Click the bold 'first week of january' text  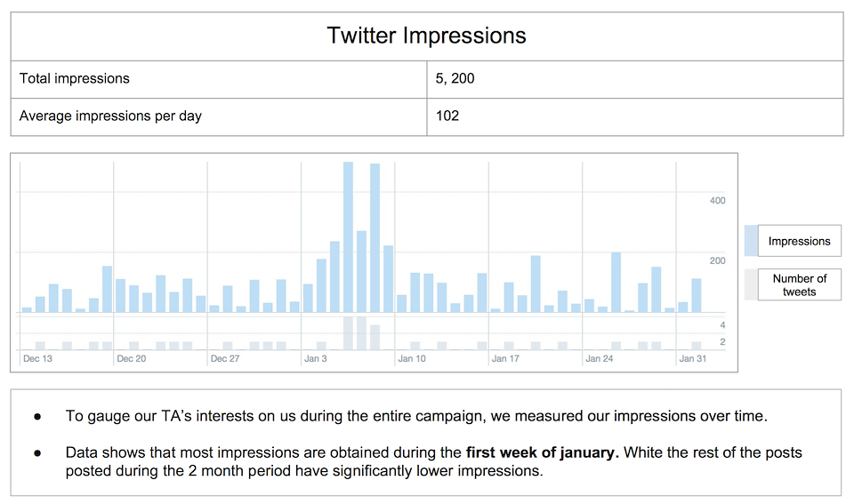[x=542, y=452]
